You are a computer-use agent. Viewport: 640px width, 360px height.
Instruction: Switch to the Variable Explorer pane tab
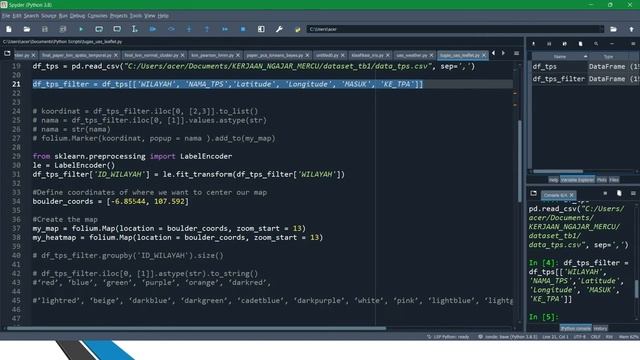pyautogui.click(x=577, y=180)
